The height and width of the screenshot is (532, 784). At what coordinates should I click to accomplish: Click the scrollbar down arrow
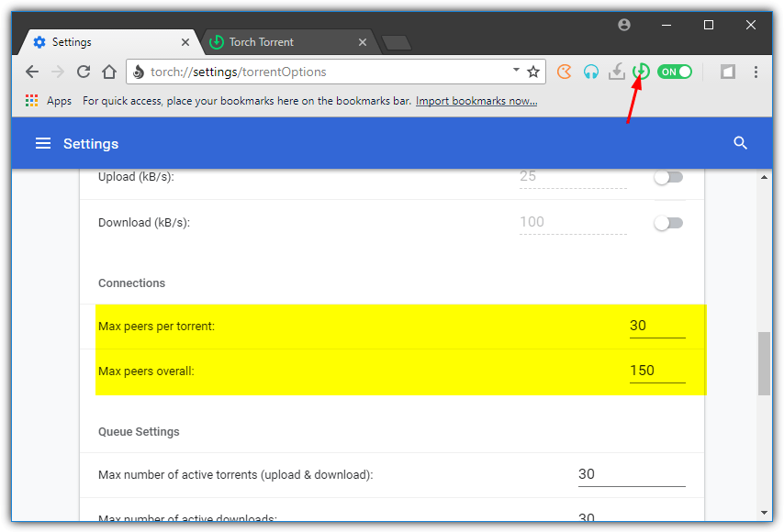coord(764,513)
